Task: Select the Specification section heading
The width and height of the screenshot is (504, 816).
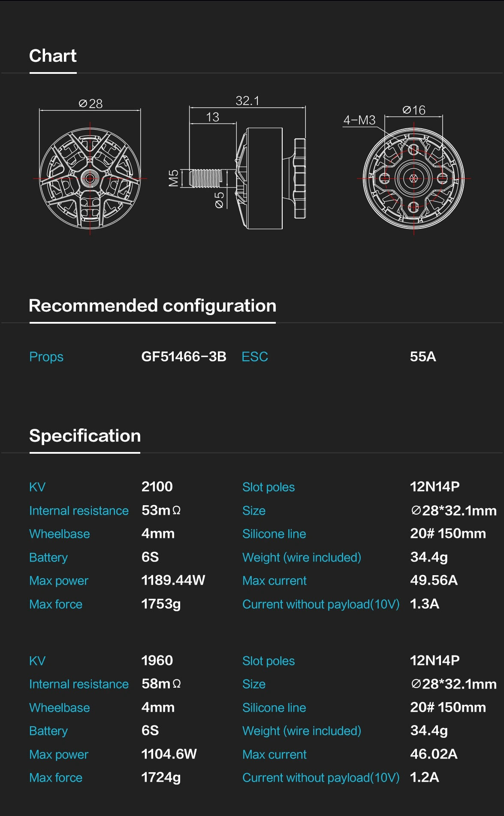Action: coord(85,436)
